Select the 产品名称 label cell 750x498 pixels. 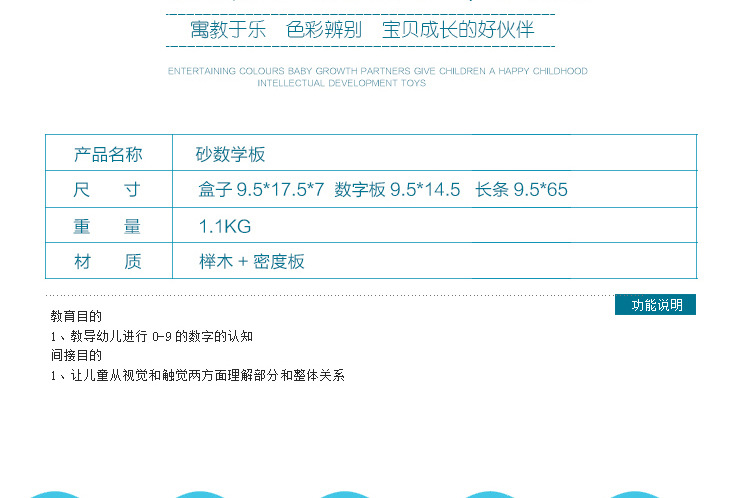pyautogui.click(x=109, y=155)
